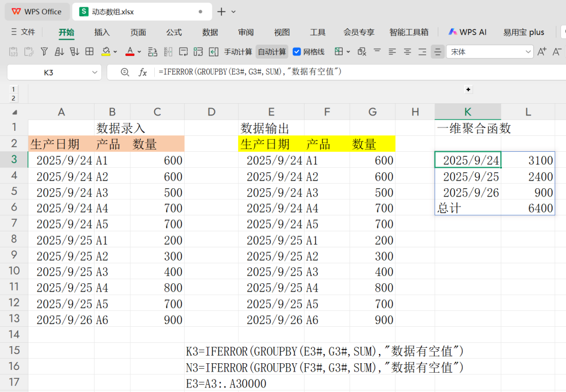
Task: Open the 文件 file menu
Action: 23,32
